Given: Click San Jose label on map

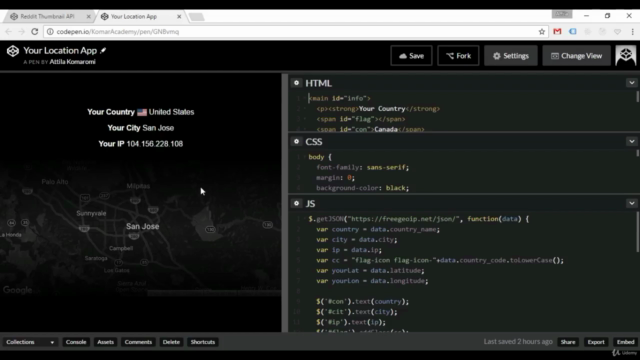Looking at the screenshot, I should 142,227.
